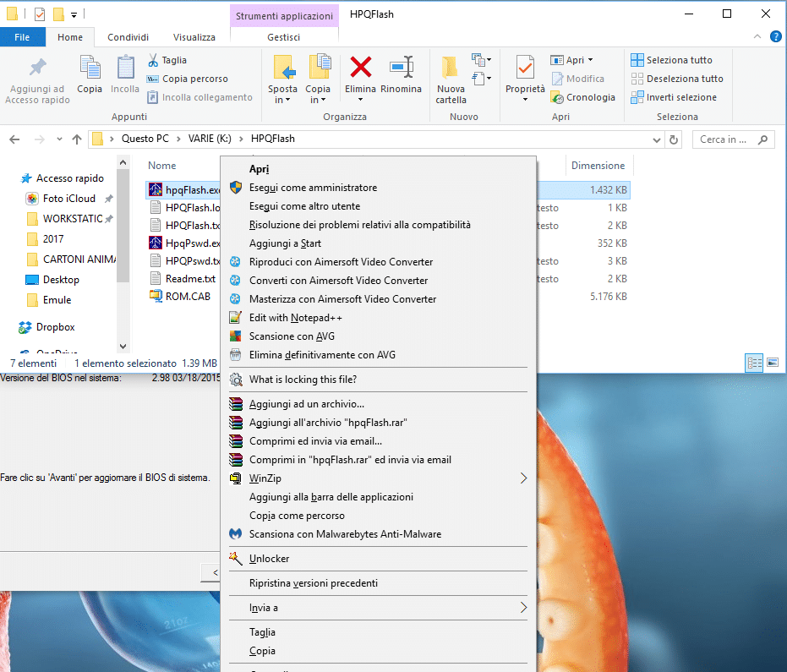Switch to the Condividi tab
Image resolution: width=787 pixels, height=672 pixels.
128,37
